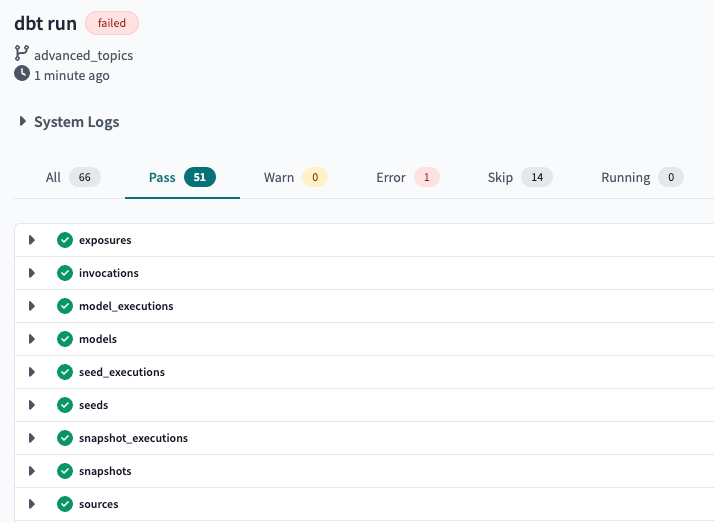Open the Warn tab
The width and height of the screenshot is (714, 523).
[x=296, y=178]
